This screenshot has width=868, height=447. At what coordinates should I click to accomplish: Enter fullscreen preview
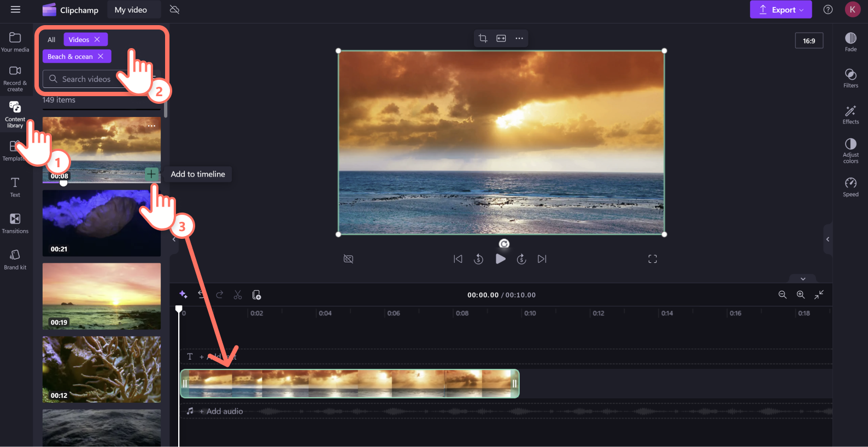[653, 259]
